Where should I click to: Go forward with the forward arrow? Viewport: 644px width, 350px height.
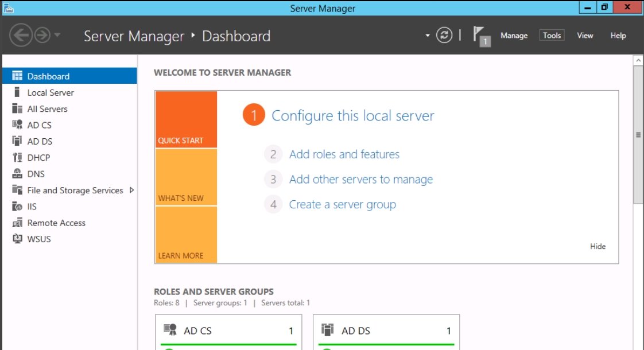(42, 36)
